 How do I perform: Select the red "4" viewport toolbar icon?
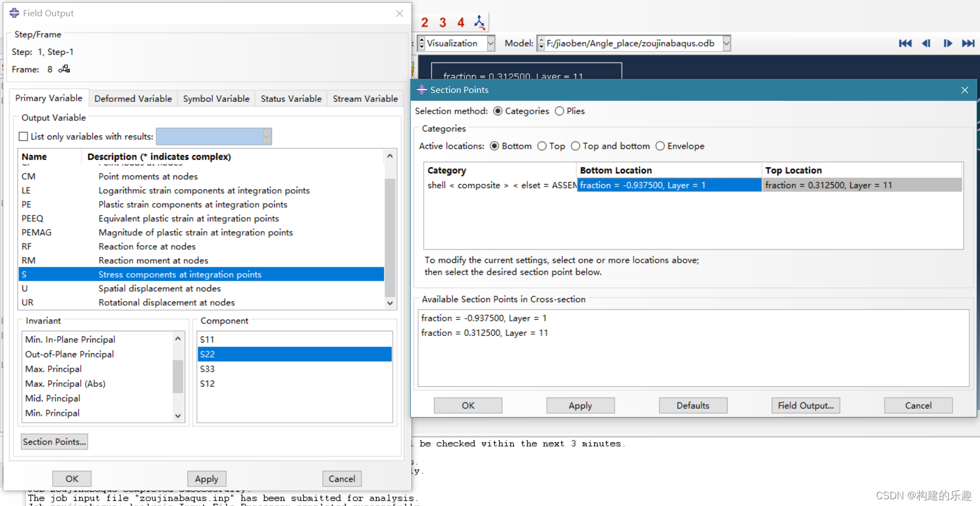[460, 22]
